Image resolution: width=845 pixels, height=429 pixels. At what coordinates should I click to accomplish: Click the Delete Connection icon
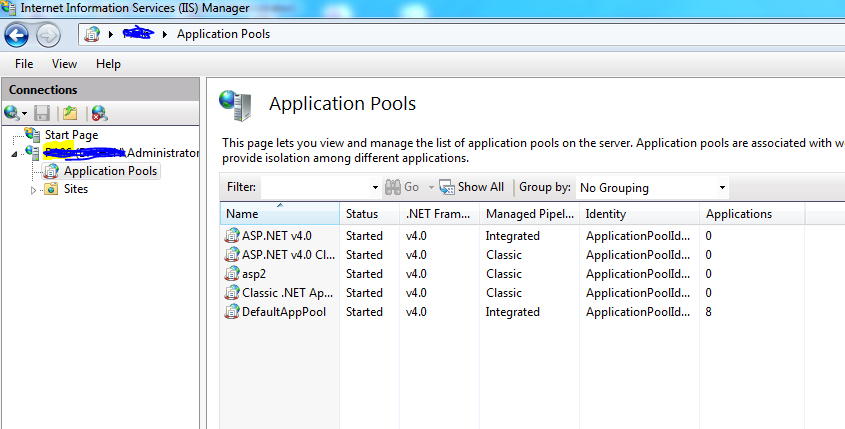pos(99,113)
